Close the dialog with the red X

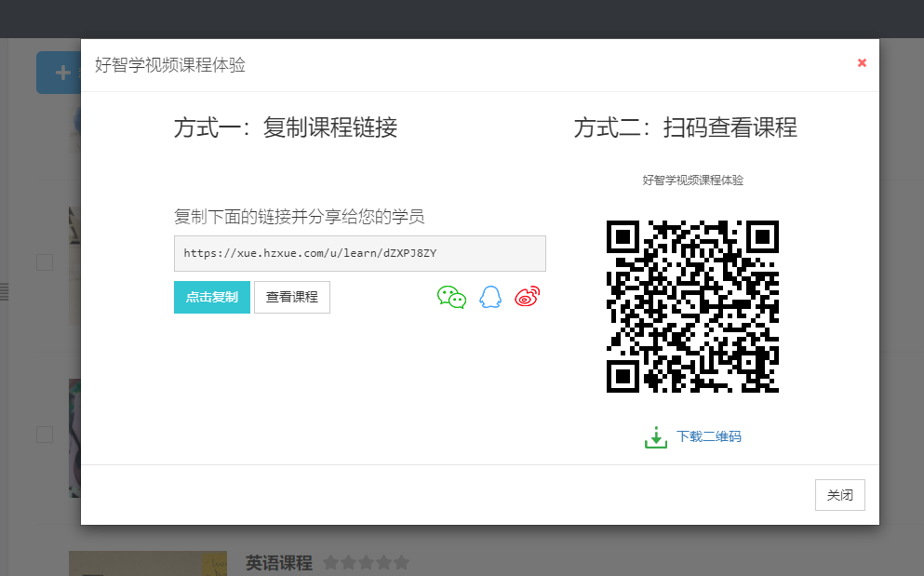click(x=862, y=62)
